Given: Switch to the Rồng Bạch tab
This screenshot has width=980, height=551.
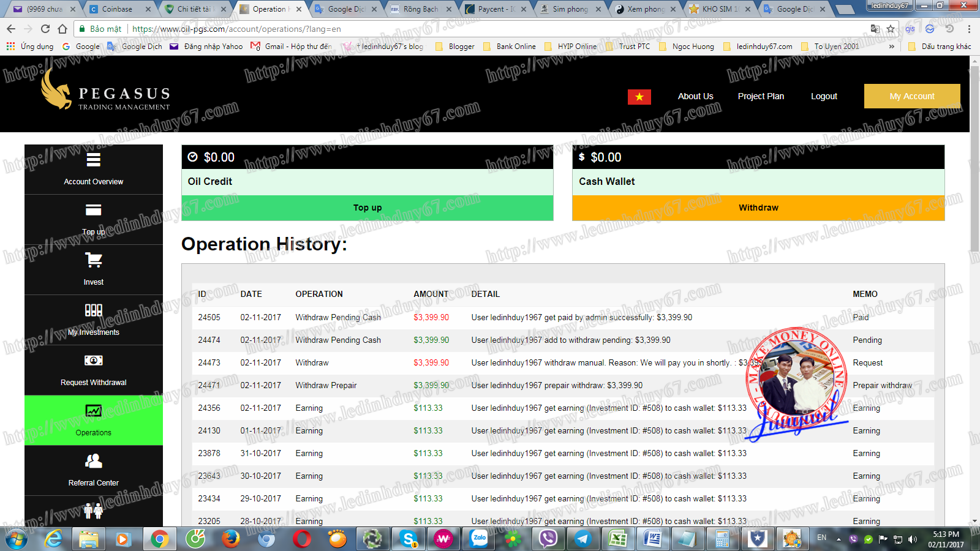Looking at the screenshot, I should coord(420,9).
